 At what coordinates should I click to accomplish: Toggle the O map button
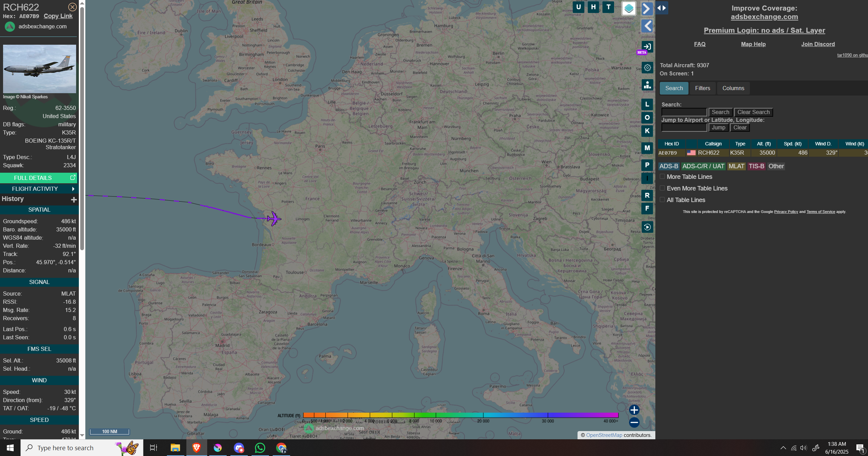pos(647,117)
